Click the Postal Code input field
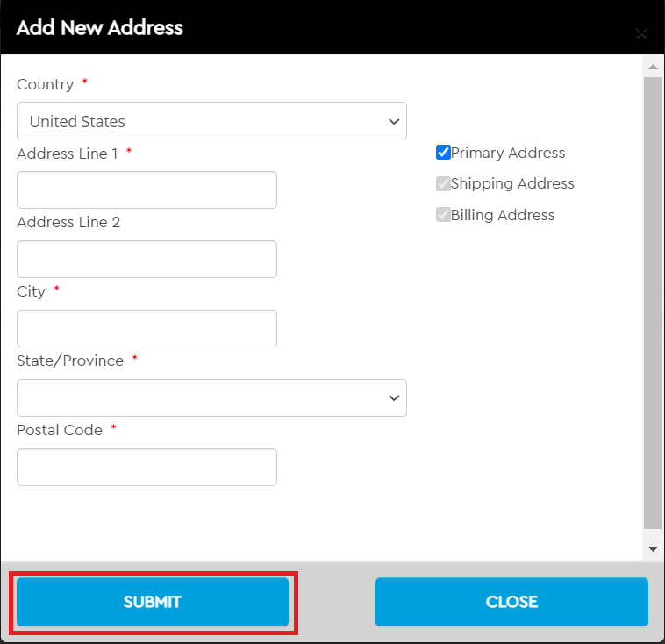 pos(147,467)
